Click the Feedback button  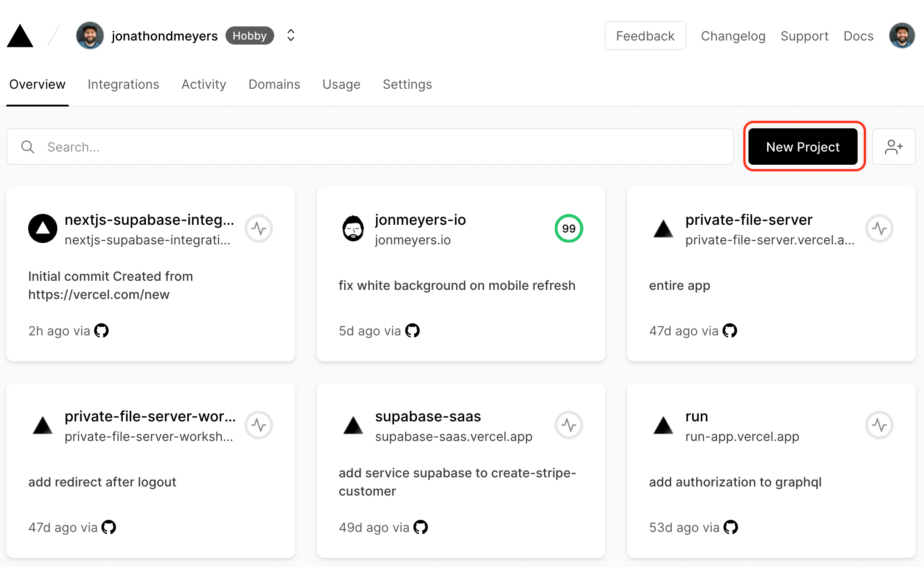click(x=645, y=35)
